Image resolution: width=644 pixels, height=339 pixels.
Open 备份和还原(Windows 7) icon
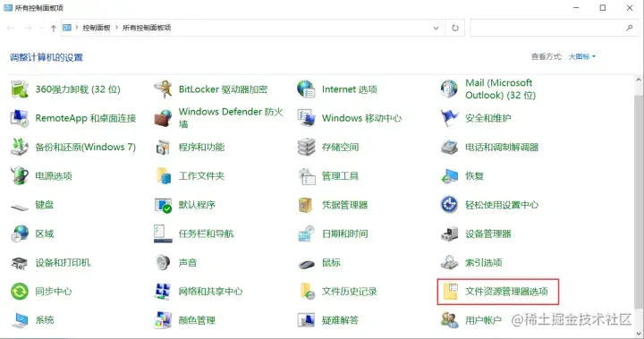(20, 147)
